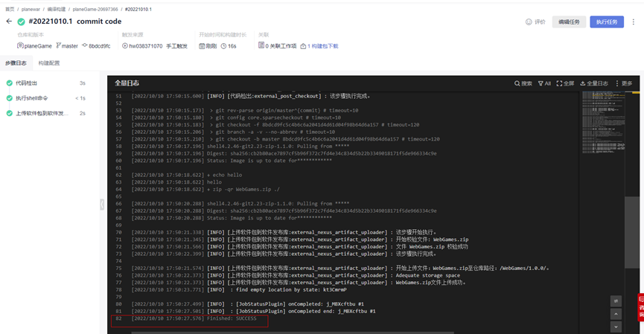Toggle log line wrap icon button
644x334 pixels.
[616, 301]
